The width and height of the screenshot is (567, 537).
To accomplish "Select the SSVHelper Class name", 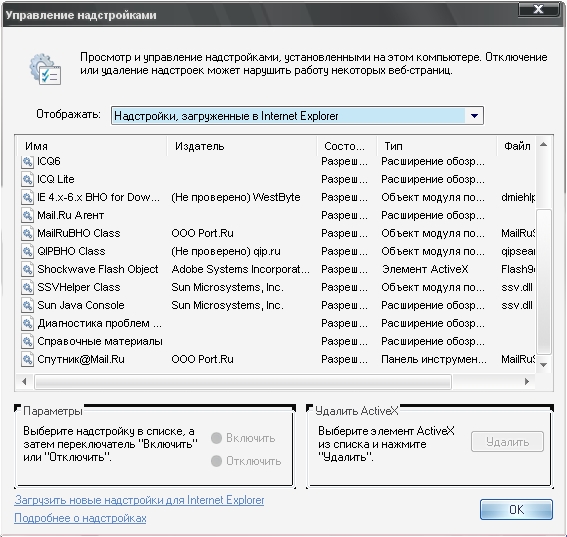I will pyautogui.click(x=78, y=287).
